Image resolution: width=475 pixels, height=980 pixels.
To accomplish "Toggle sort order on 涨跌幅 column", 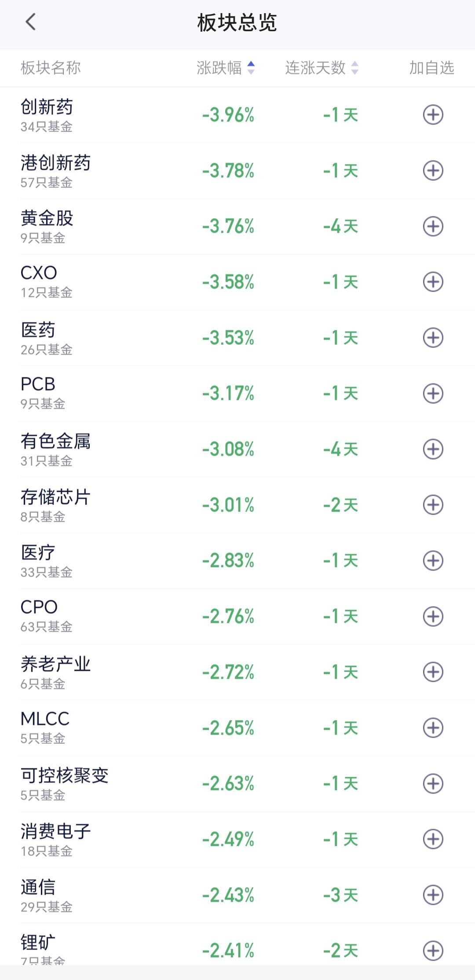I will tap(226, 68).
